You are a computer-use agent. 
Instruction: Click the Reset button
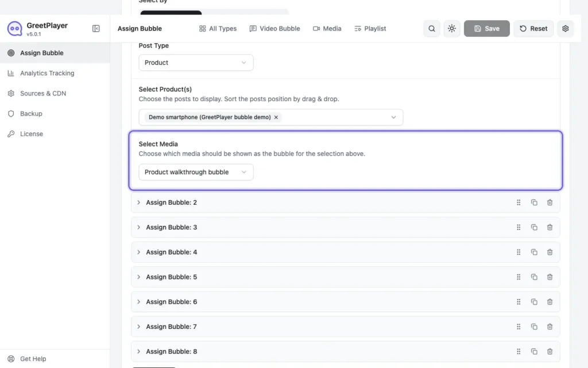[533, 29]
